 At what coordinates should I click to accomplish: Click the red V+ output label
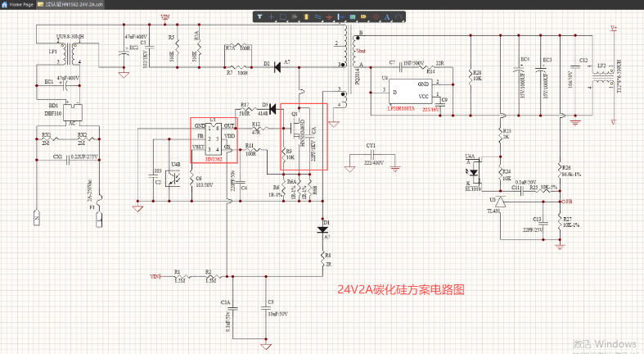point(614,28)
